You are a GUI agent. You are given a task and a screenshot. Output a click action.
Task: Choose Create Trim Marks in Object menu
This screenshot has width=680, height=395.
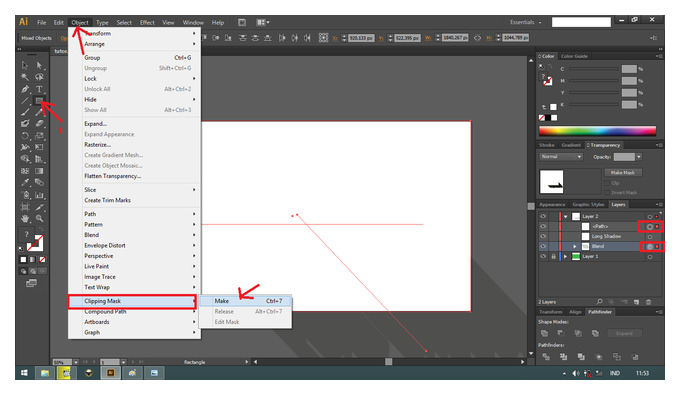pos(134,200)
